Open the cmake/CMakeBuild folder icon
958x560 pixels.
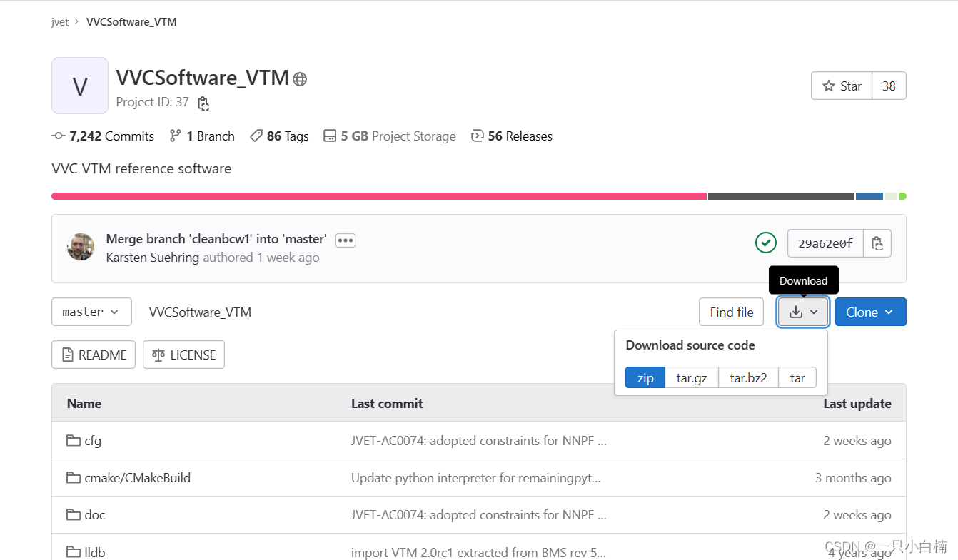73,478
